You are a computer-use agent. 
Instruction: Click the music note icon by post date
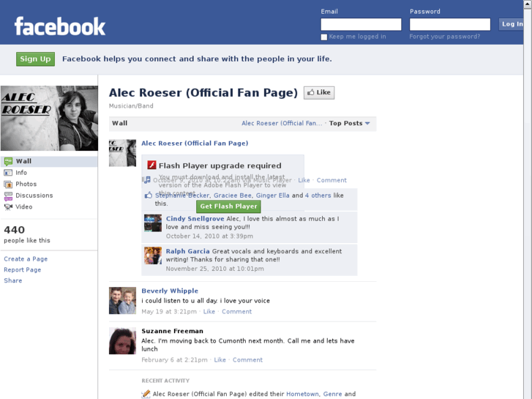point(147,180)
